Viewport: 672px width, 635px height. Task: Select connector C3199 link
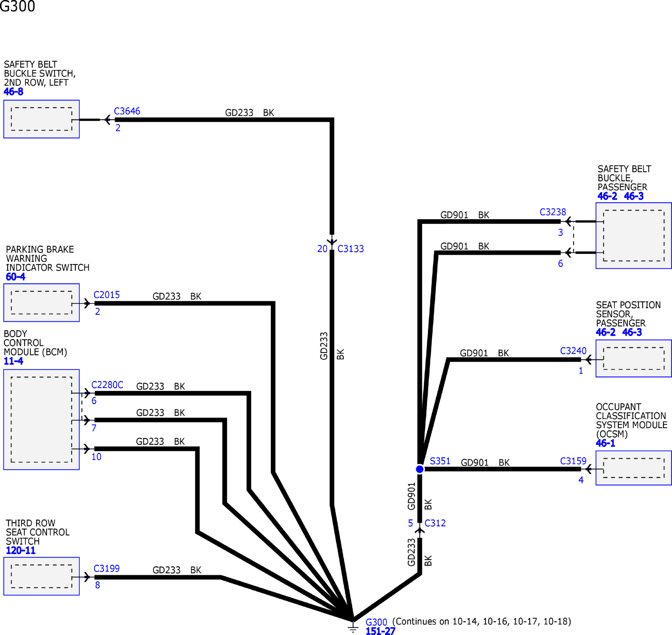pyautogui.click(x=107, y=568)
